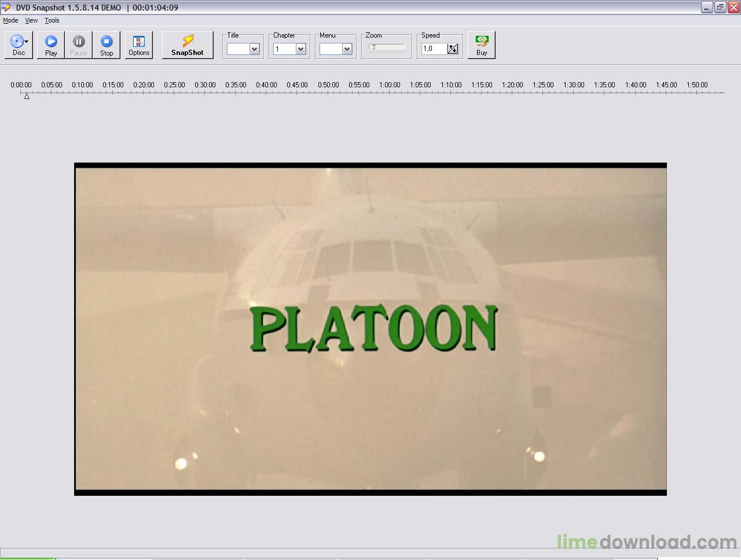The height and width of the screenshot is (560, 741).
Task: Open the View menu
Action: tap(31, 20)
